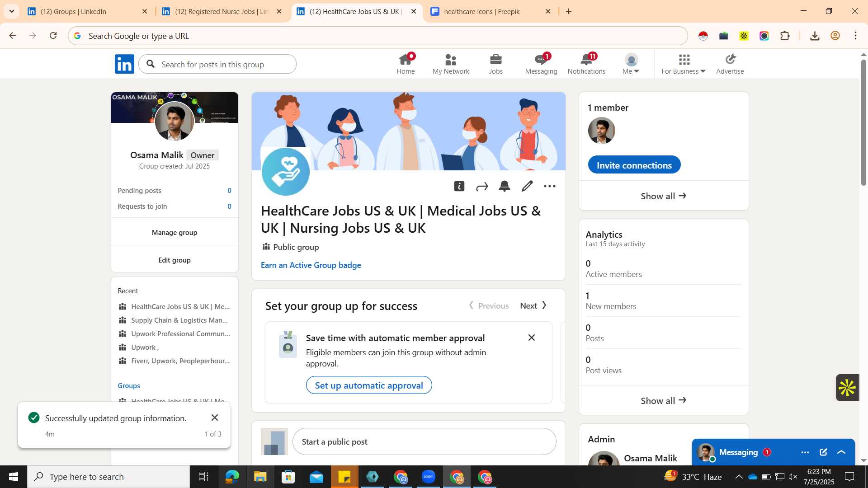Screen dimensions: 868x488
Task: Go back to the previous page
Action: (x=13, y=36)
